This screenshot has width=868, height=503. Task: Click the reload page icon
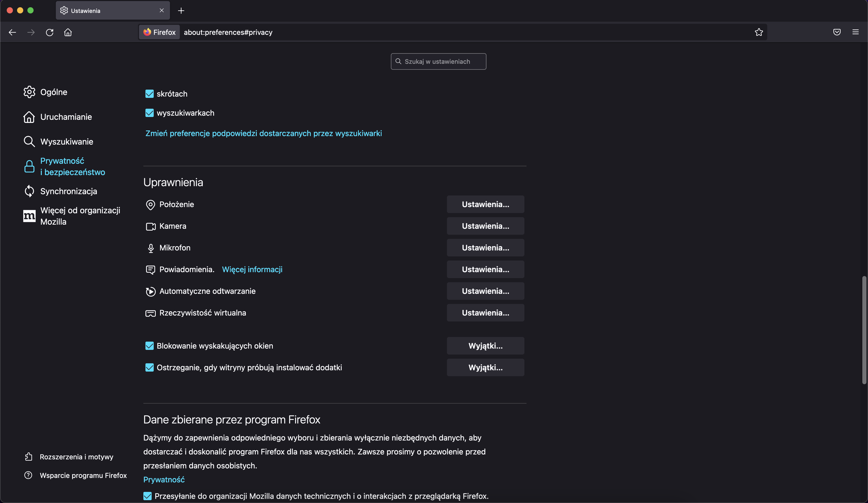pyautogui.click(x=50, y=32)
